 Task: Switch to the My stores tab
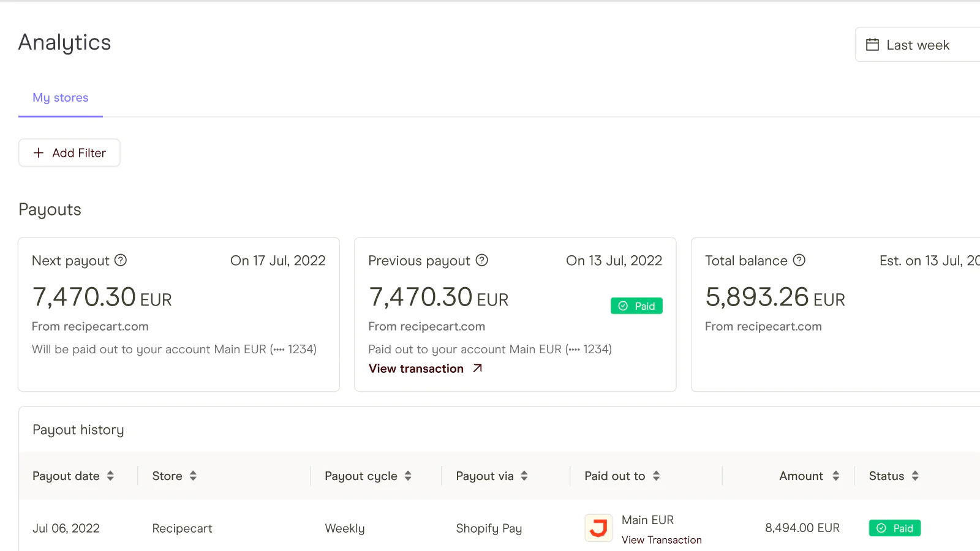click(x=61, y=98)
